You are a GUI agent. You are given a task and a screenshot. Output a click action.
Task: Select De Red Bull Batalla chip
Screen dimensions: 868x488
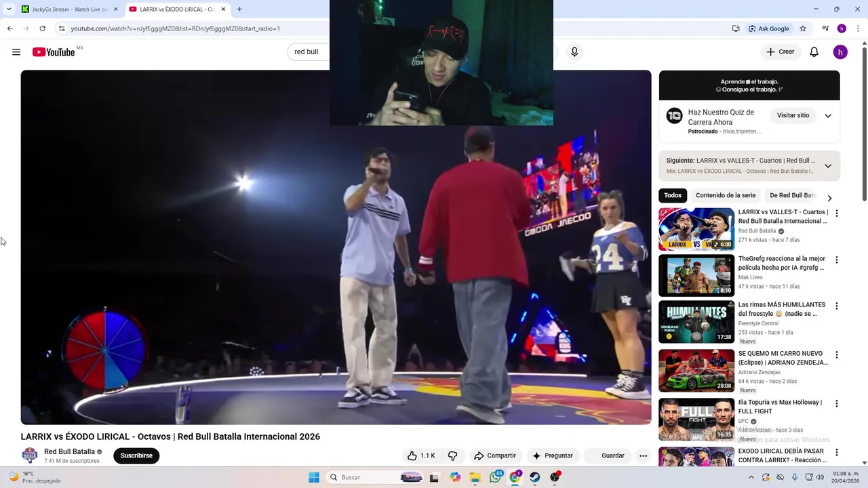[x=792, y=195]
